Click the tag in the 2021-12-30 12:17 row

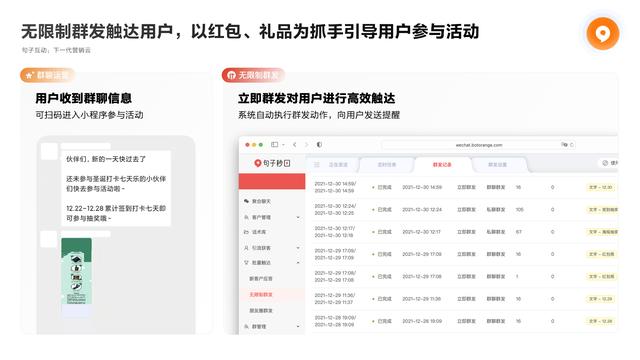coord(603,232)
